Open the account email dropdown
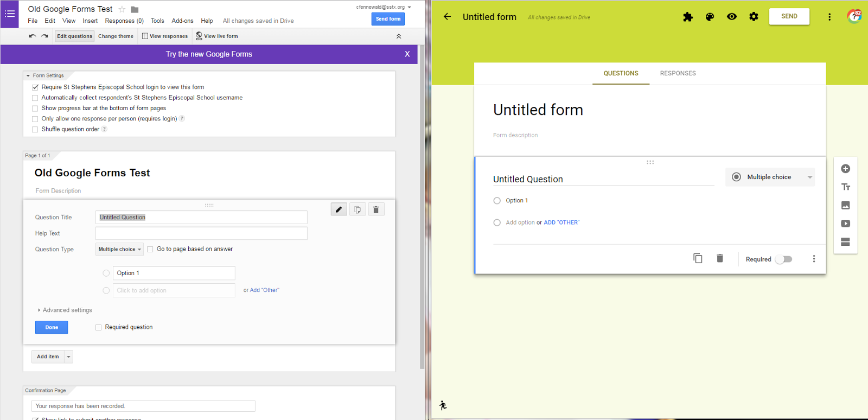The height and width of the screenshot is (420, 868). 384,7
